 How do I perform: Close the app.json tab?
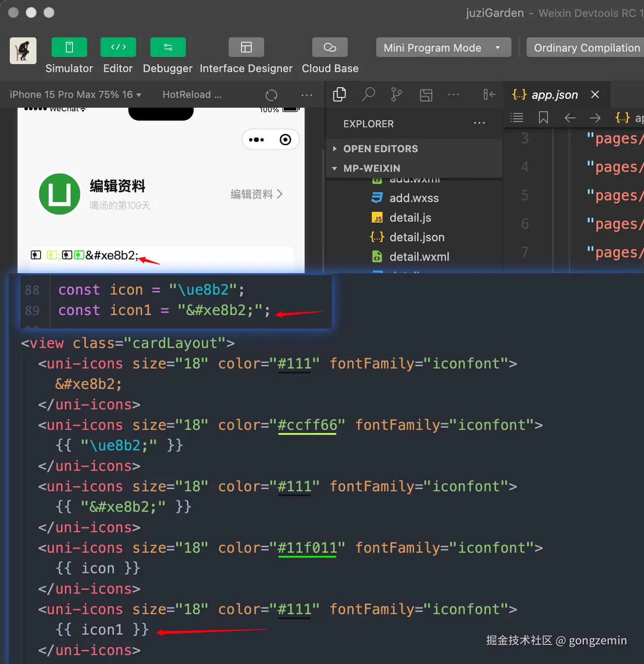pyautogui.click(x=595, y=94)
